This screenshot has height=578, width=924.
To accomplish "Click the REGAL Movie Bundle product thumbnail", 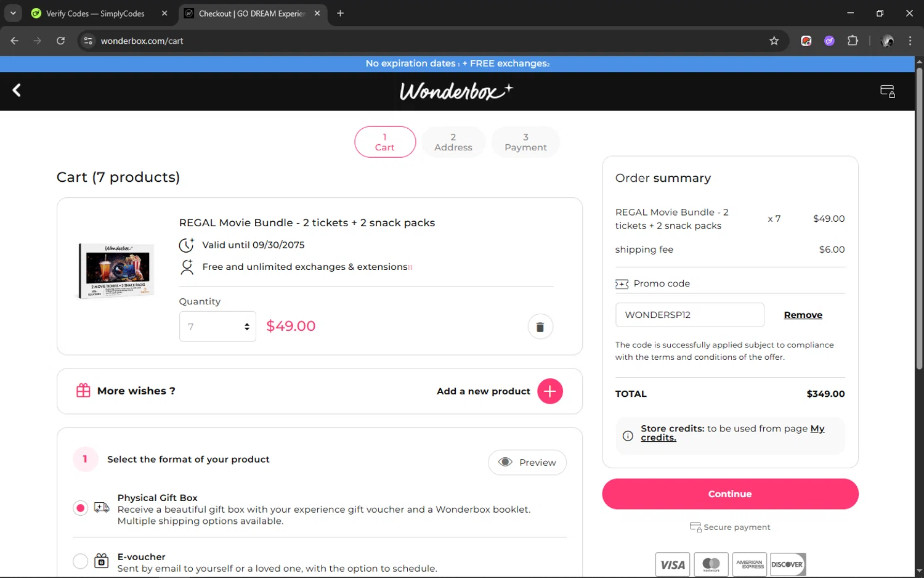I will (116, 270).
